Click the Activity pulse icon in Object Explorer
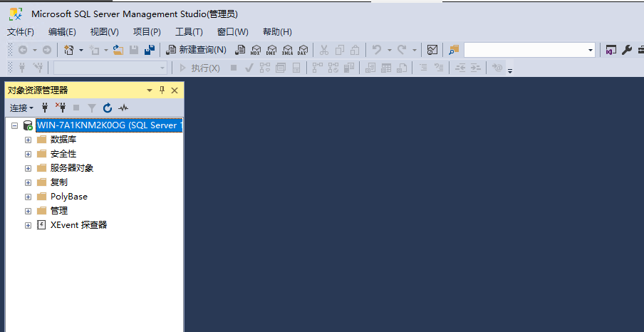Image resolution: width=644 pixels, height=332 pixels. click(123, 108)
